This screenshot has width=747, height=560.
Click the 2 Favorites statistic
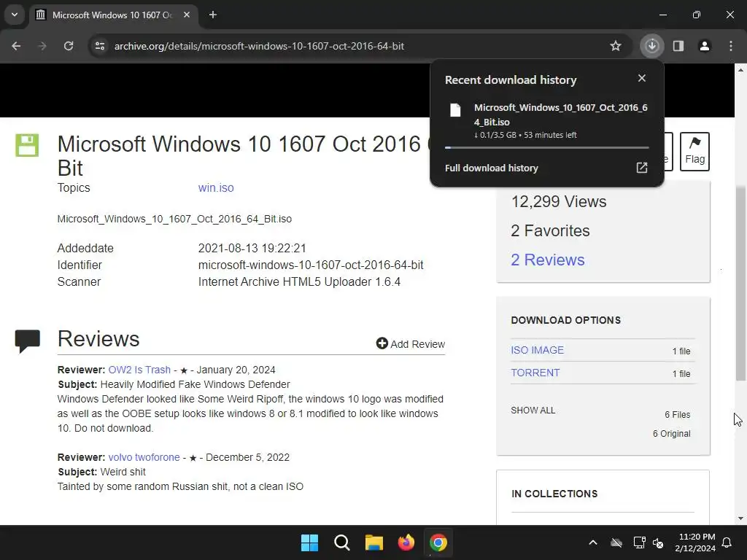coord(550,231)
